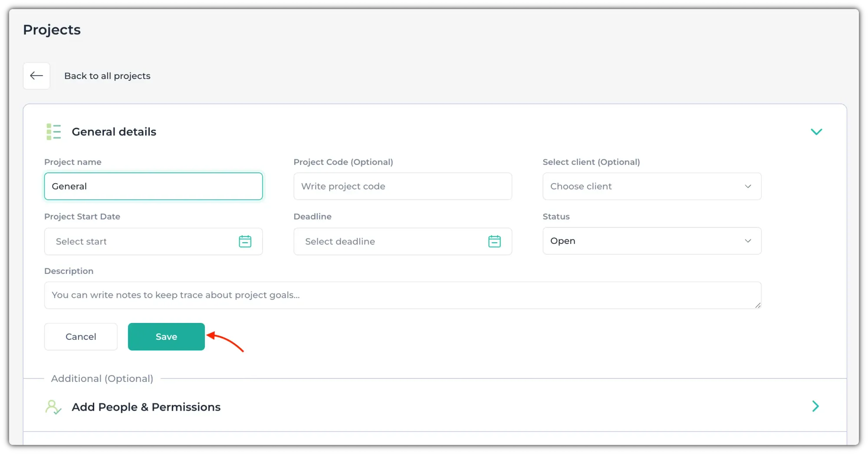
Task: Click the Add People person icon
Action: pos(53,407)
